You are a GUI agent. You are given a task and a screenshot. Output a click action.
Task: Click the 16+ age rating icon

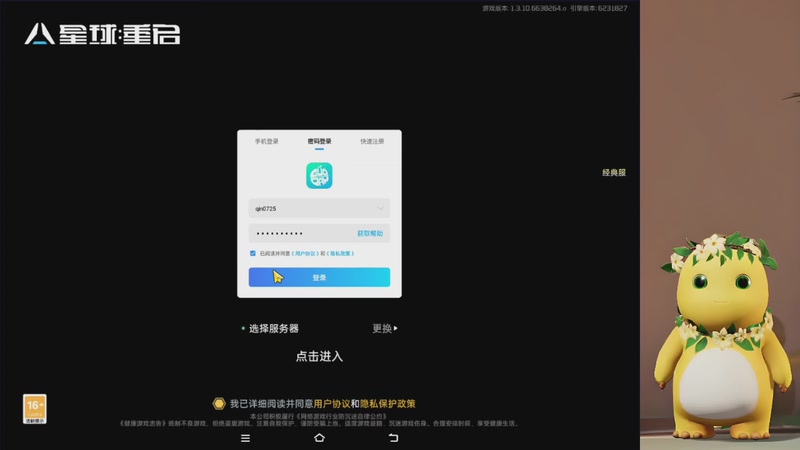[35, 409]
